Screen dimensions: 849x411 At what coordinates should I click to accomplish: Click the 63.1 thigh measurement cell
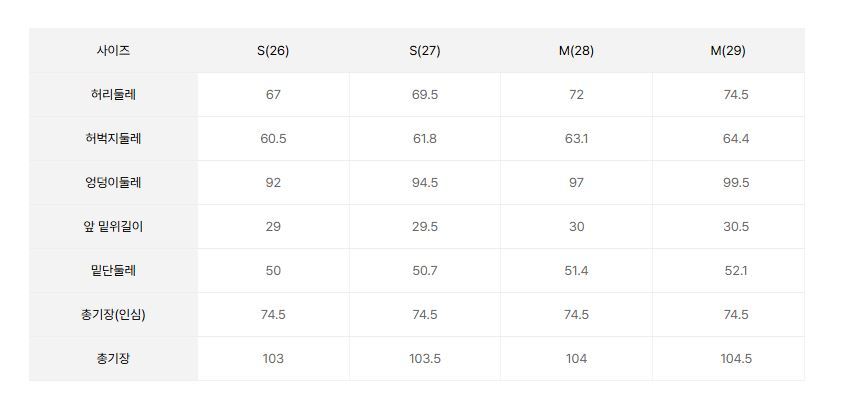click(x=576, y=139)
